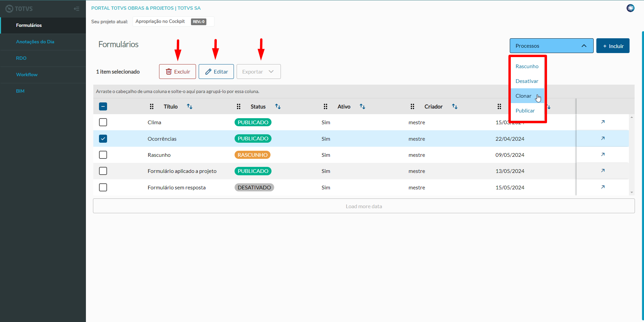The height and width of the screenshot is (322, 644).
Task: Open the Exportar dropdown
Action: 258,72
